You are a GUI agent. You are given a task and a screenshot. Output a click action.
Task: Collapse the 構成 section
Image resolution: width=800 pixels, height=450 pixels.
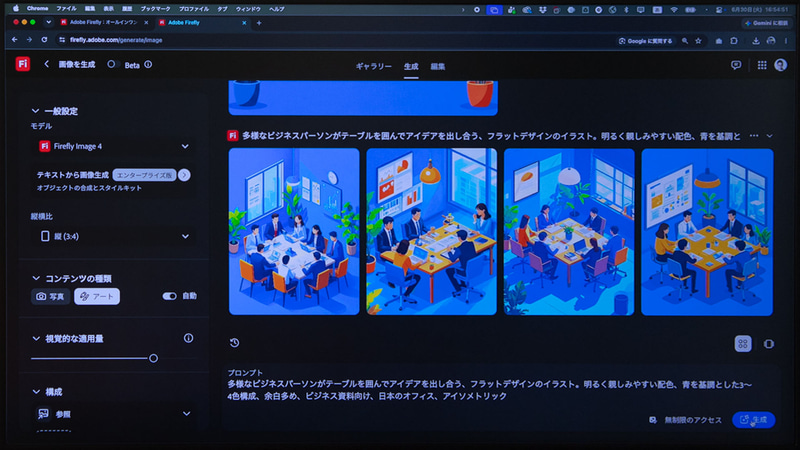(x=36, y=391)
